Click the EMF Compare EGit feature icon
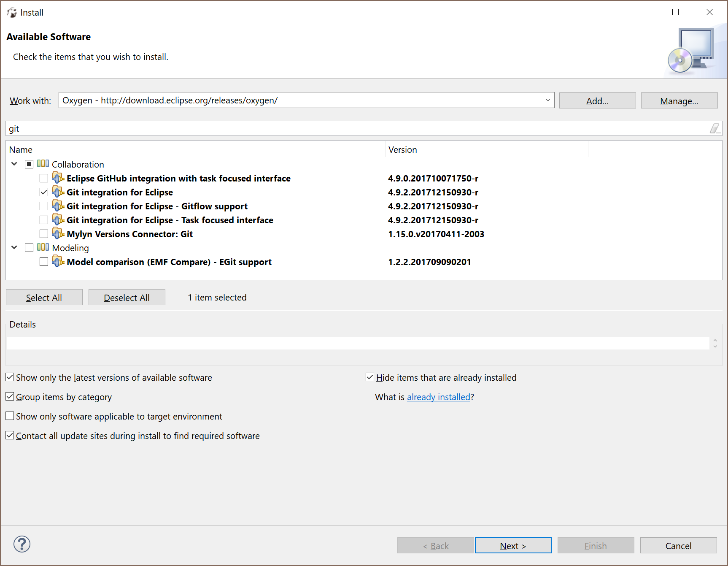 (58, 261)
